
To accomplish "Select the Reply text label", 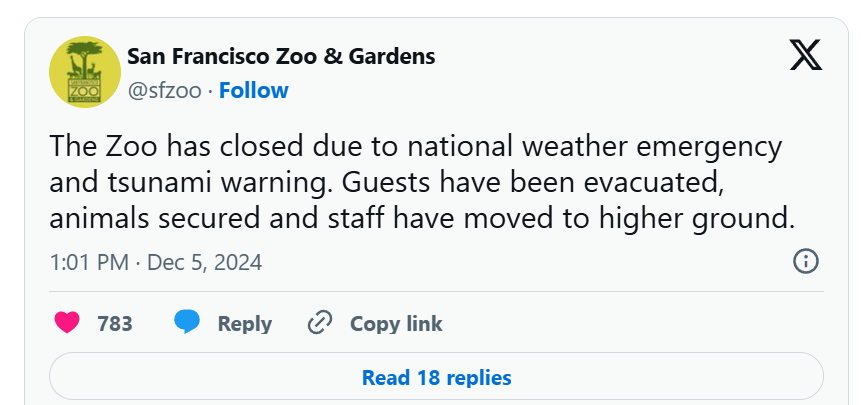I will coord(245,324).
